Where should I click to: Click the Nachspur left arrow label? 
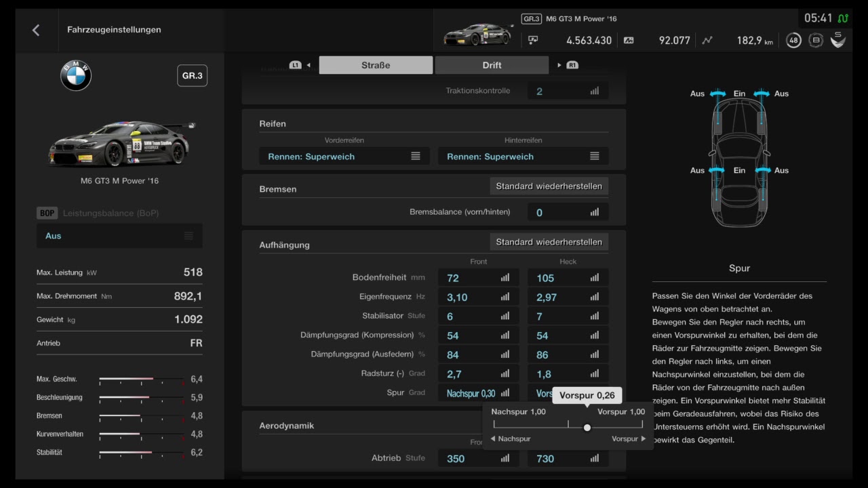(x=511, y=439)
